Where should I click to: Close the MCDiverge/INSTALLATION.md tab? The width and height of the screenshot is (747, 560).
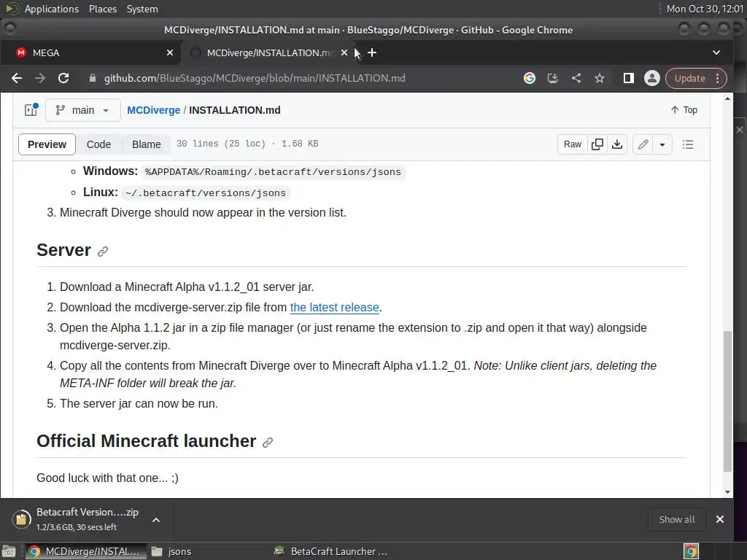(x=344, y=52)
